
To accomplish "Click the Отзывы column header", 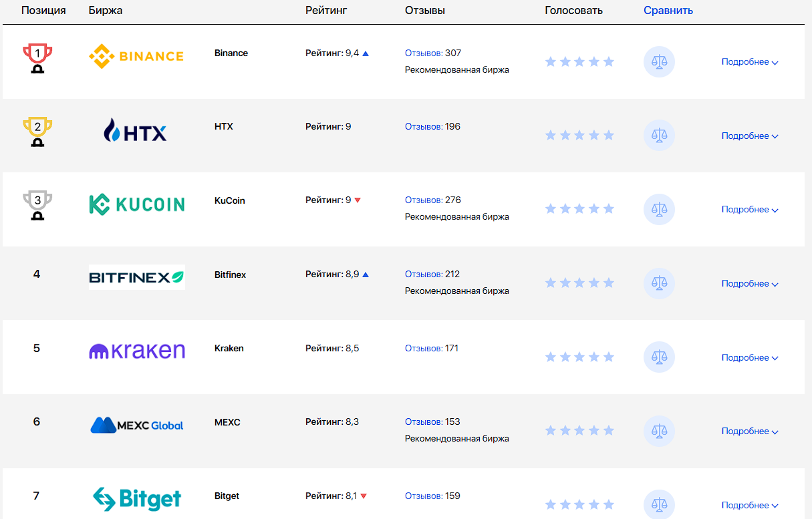I will 425,11.
